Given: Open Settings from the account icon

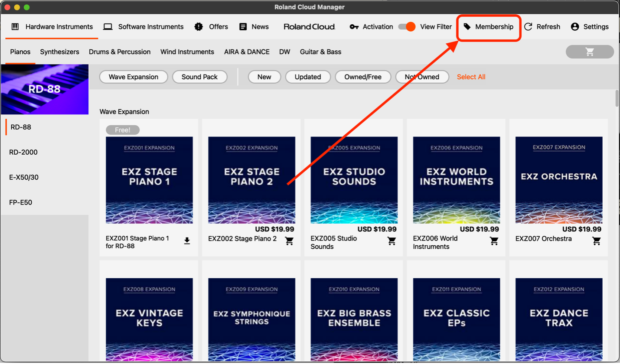Looking at the screenshot, I should tap(575, 27).
